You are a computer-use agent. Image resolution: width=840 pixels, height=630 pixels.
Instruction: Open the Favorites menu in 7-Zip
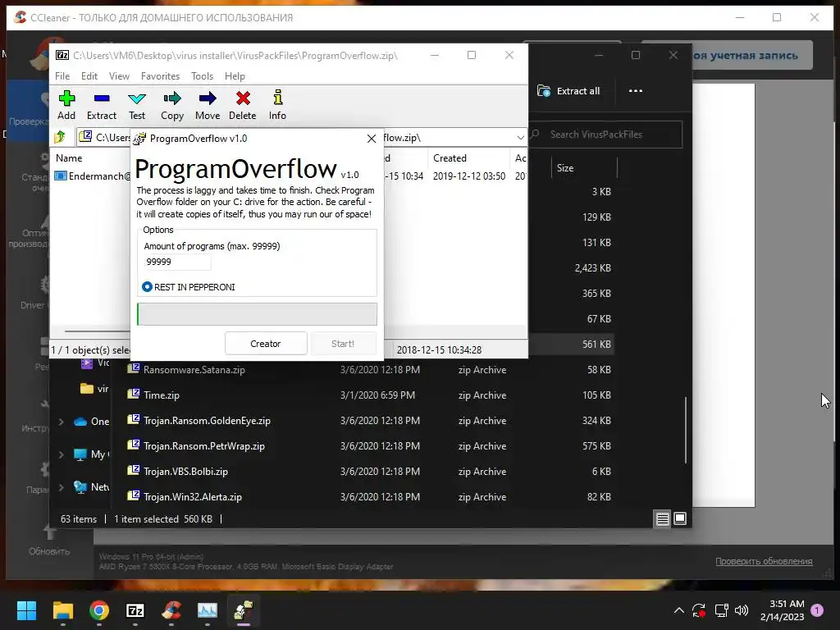click(x=160, y=76)
